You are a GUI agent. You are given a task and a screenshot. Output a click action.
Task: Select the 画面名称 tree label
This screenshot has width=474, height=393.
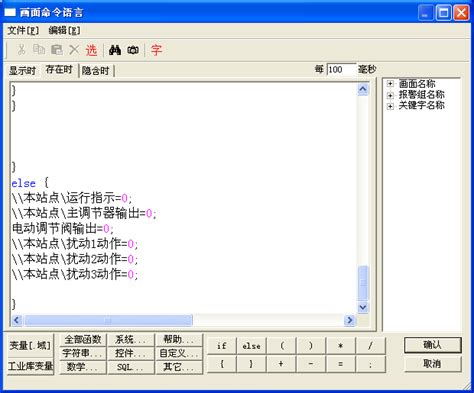click(417, 84)
